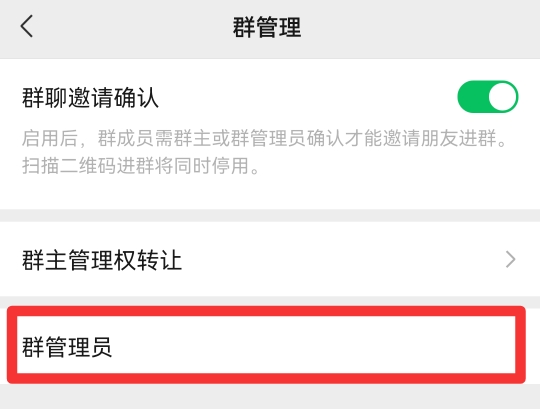Click the 群管理 page title

point(267,27)
